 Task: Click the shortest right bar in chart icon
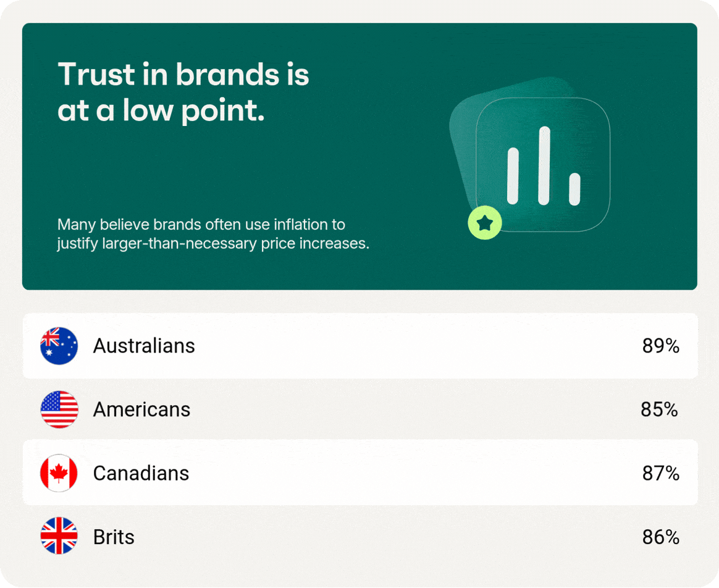pyautogui.click(x=574, y=189)
